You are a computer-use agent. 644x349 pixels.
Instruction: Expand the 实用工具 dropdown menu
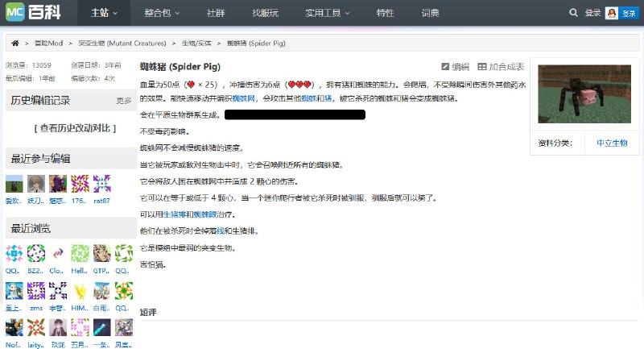click(328, 13)
